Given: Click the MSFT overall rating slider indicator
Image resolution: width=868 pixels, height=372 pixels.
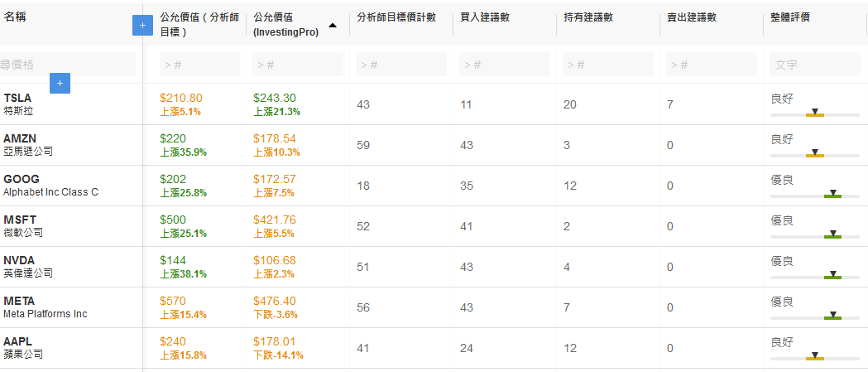Looking at the screenshot, I should pyautogui.click(x=832, y=234).
